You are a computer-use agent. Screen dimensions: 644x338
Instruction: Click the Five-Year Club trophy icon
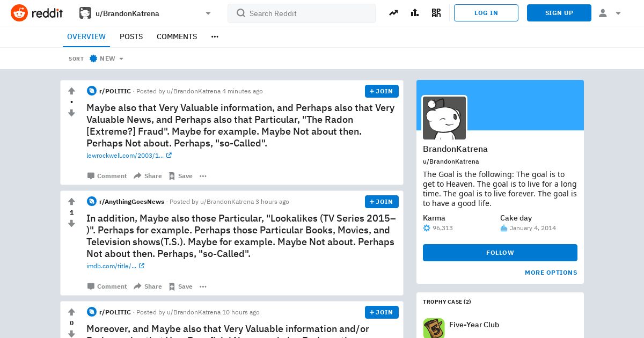coord(434,328)
